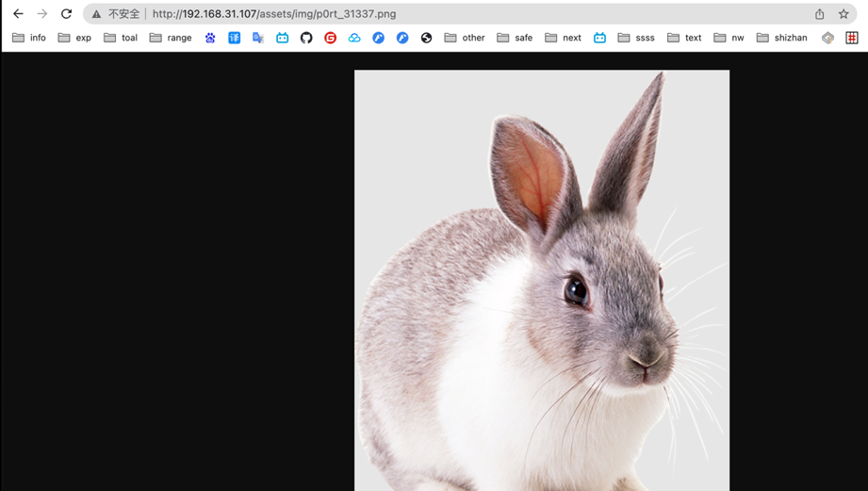Click the browser back arrow
This screenshot has width=868, height=491.
pyautogui.click(x=18, y=14)
